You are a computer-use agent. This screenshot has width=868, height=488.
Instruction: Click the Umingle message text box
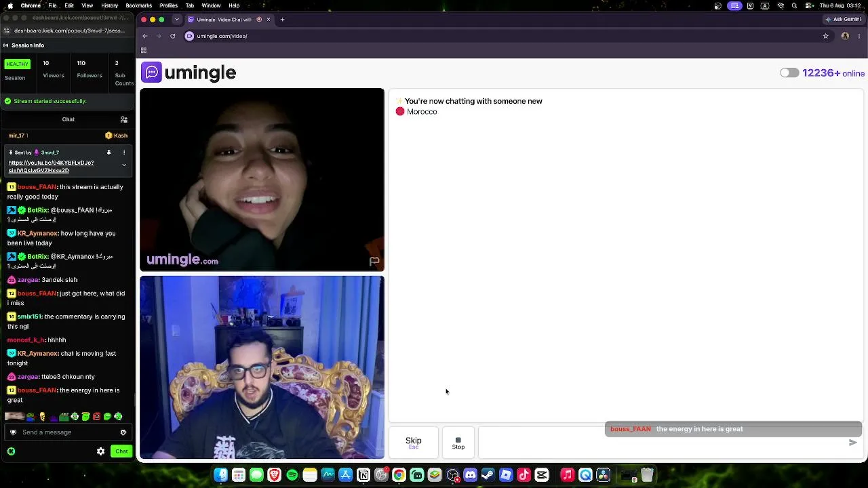[x=663, y=444]
